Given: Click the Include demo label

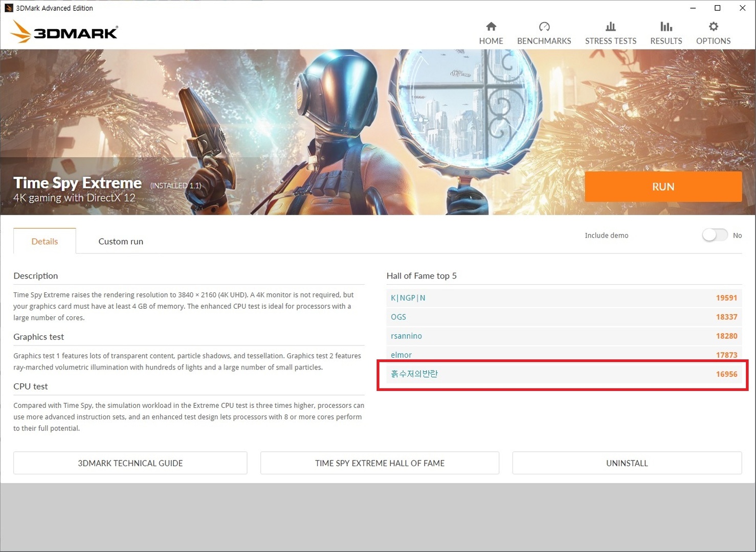Looking at the screenshot, I should [x=607, y=235].
